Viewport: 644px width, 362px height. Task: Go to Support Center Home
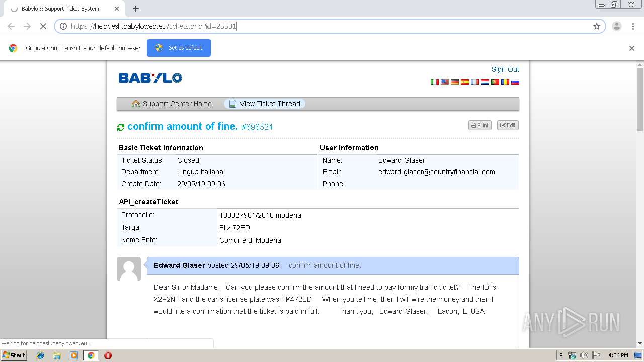point(172,104)
